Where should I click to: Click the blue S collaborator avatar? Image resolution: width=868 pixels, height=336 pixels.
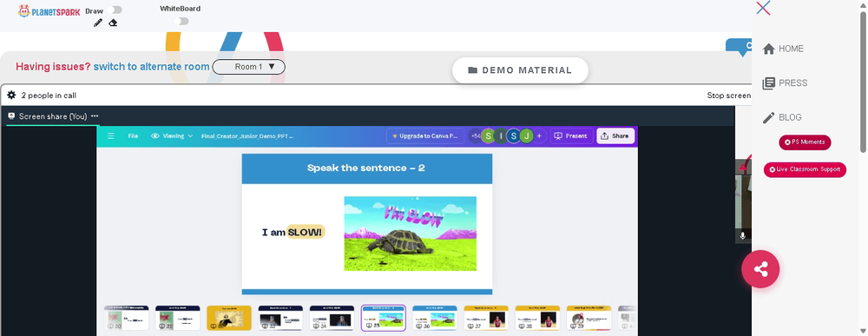point(514,135)
